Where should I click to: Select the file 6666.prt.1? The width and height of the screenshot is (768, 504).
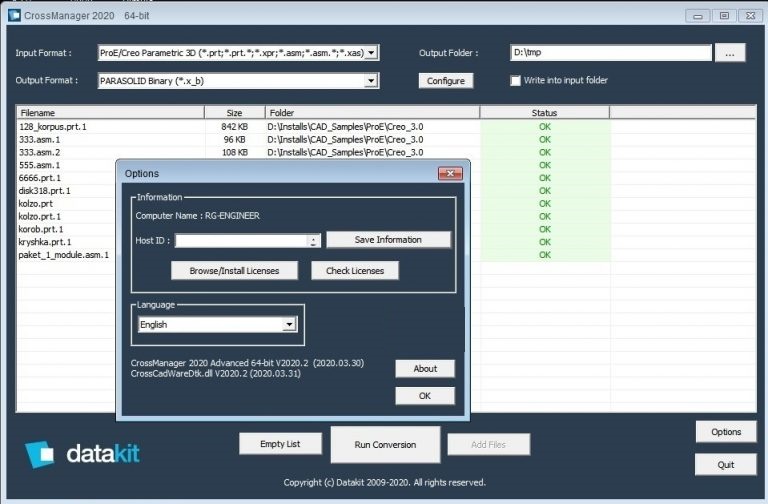pos(40,178)
